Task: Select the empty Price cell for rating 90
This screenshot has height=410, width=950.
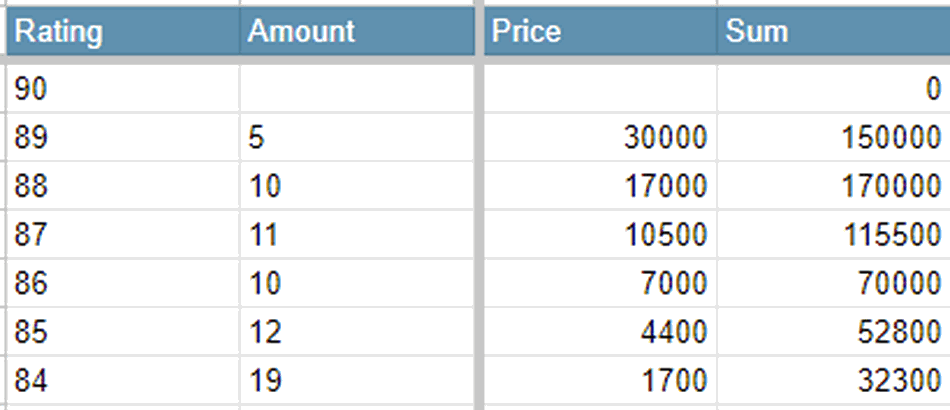Action: tap(600, 89)
